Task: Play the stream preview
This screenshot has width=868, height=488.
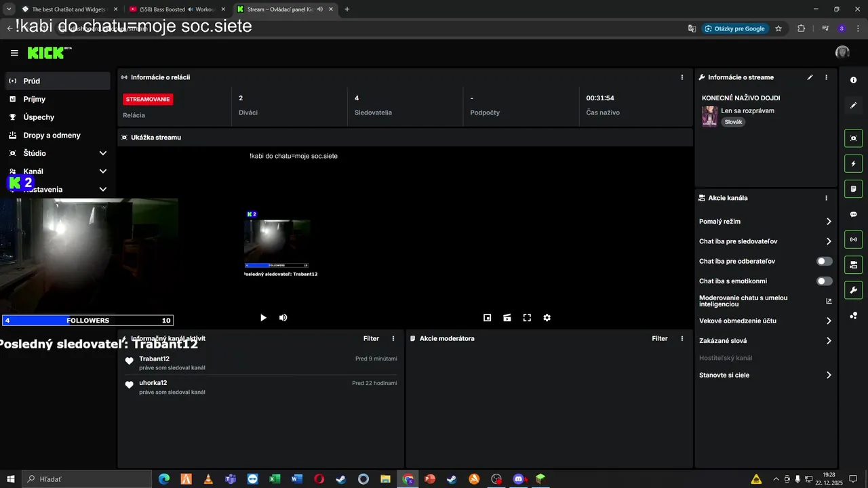Action: click(x=263, y=318)
